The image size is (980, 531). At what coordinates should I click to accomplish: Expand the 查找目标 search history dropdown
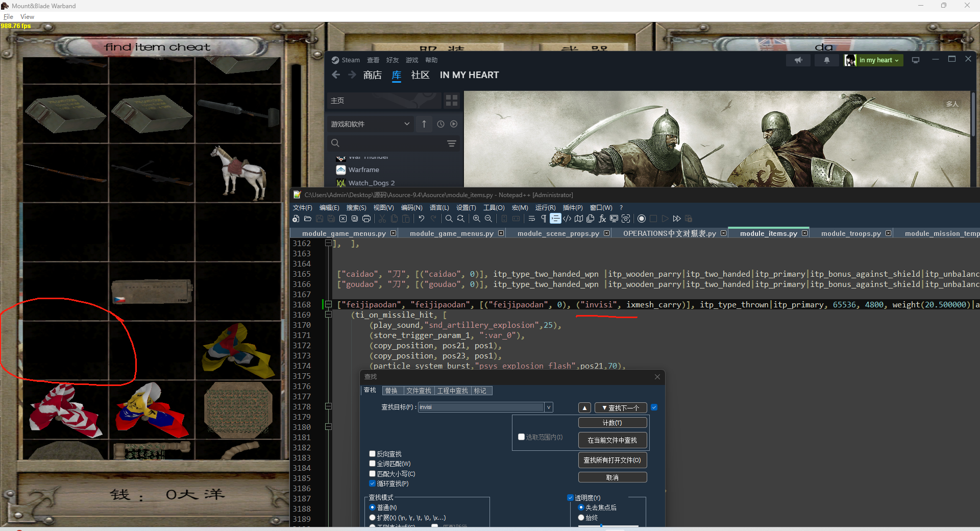[x=549, y=407]
